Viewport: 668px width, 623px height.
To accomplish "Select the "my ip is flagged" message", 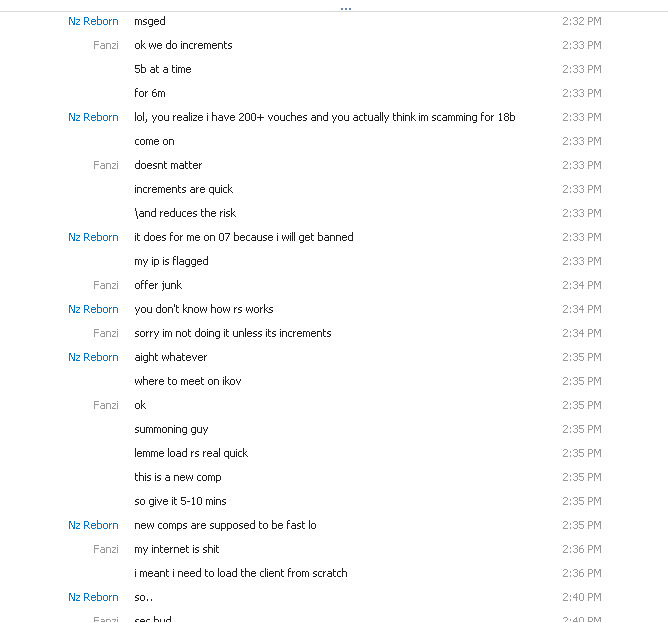I will pyautogui.click(x=171, y=261).
